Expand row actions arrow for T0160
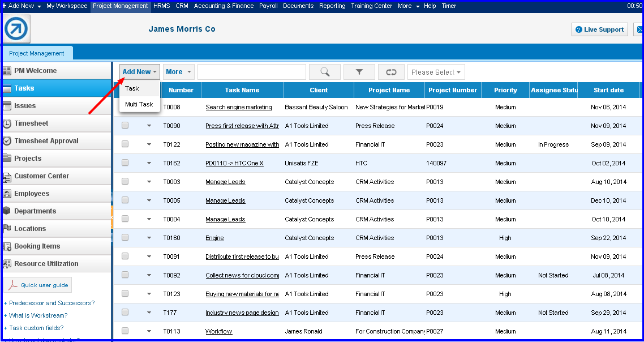The width and height of the screenshot is (644, 342). (x=149, y=238)
